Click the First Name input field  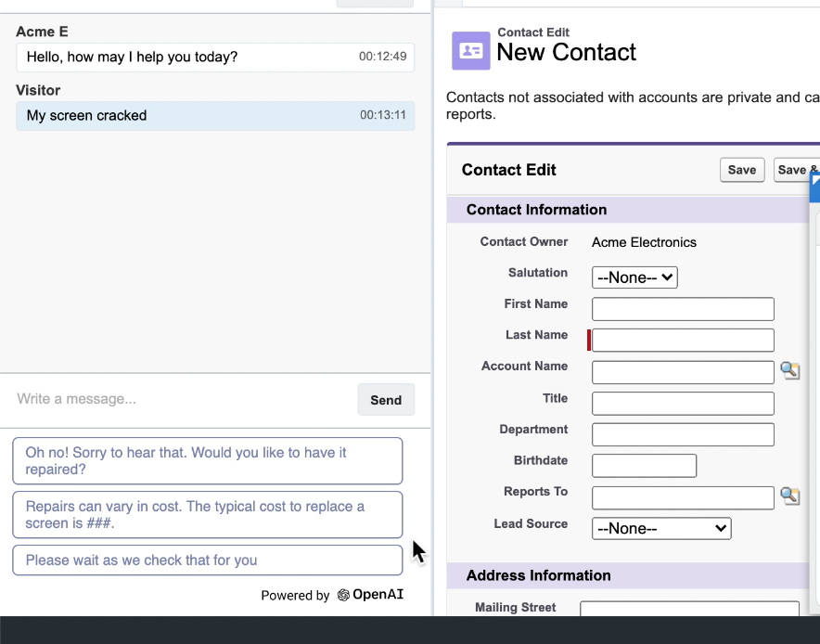683,309
